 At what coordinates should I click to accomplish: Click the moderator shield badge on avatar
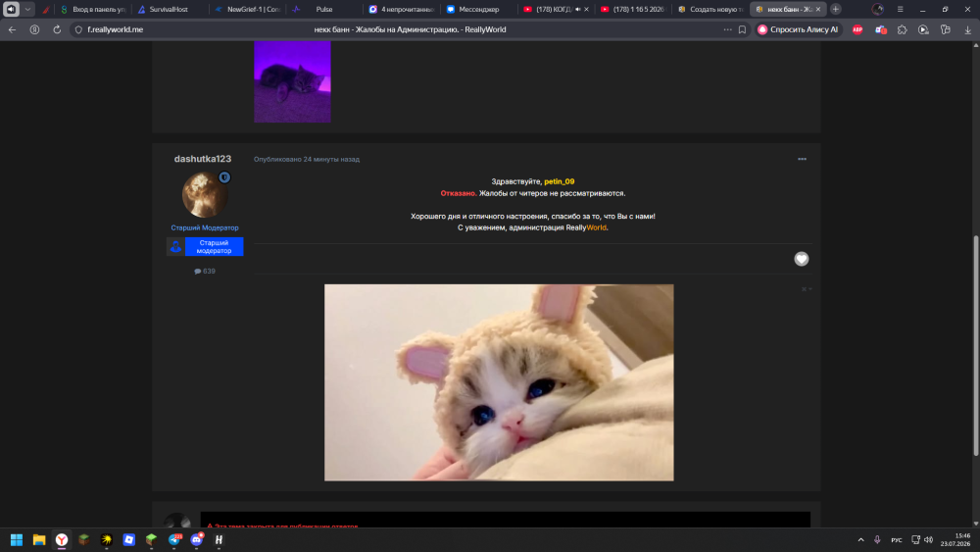(x=224, y=177)
